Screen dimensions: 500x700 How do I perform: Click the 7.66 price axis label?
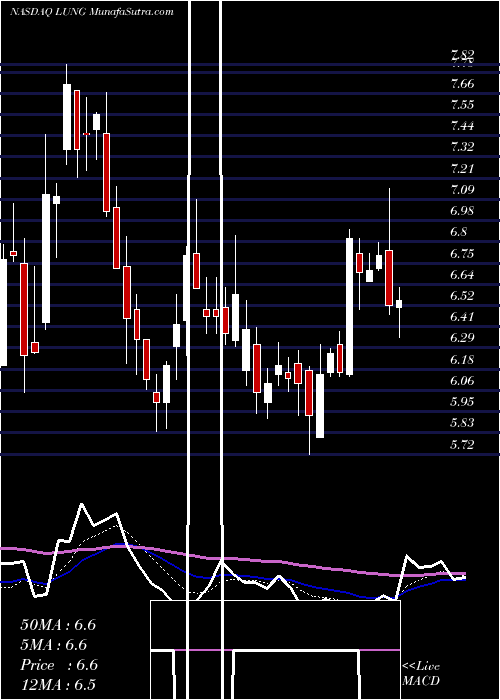coord(462,84)
